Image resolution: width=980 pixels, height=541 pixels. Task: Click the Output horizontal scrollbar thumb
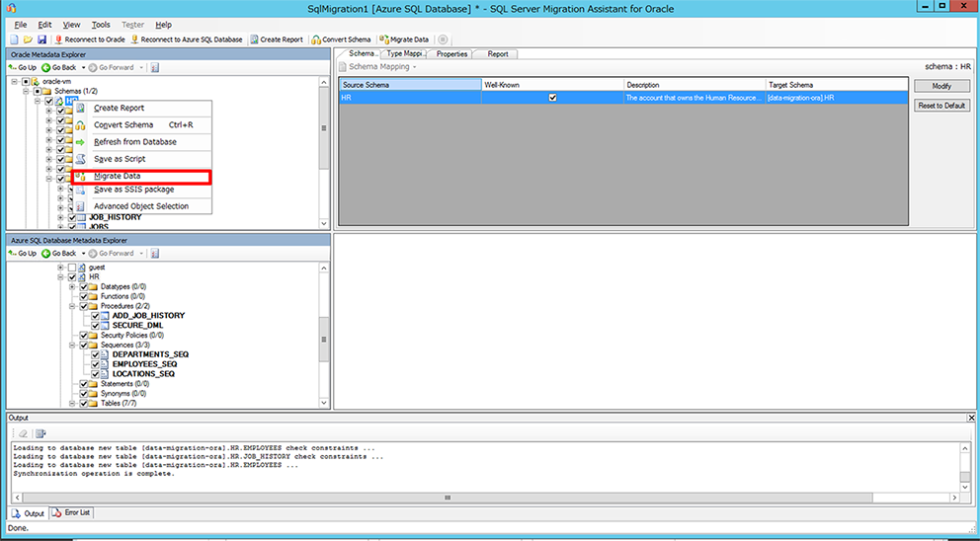coord(448,498)
